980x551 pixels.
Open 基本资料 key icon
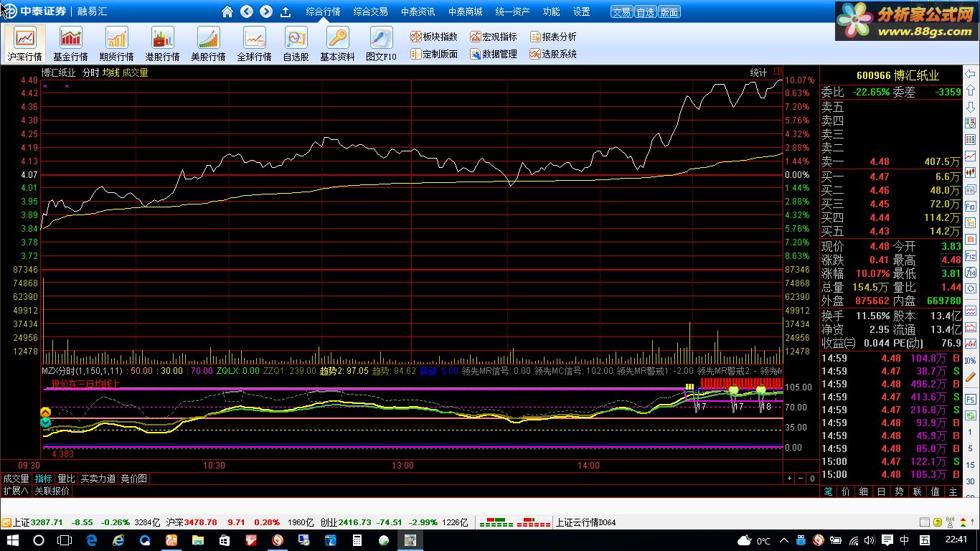337,44
